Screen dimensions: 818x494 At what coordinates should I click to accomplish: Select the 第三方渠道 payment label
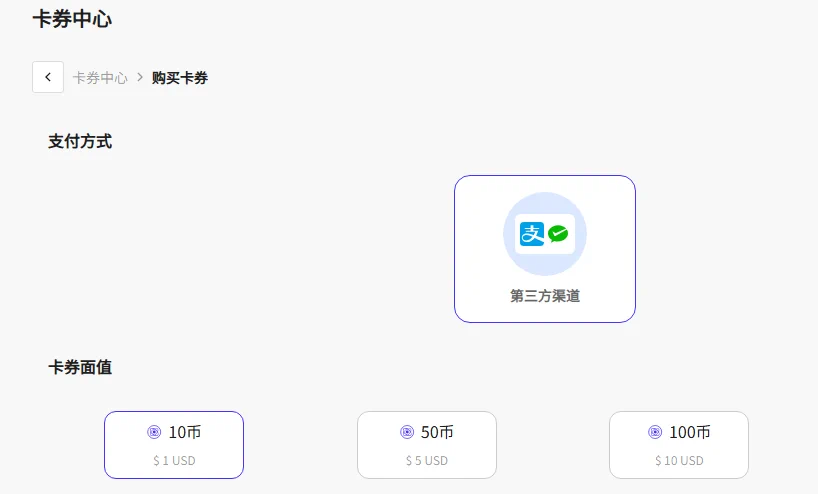pyautogui.click(x=545, y=296)
